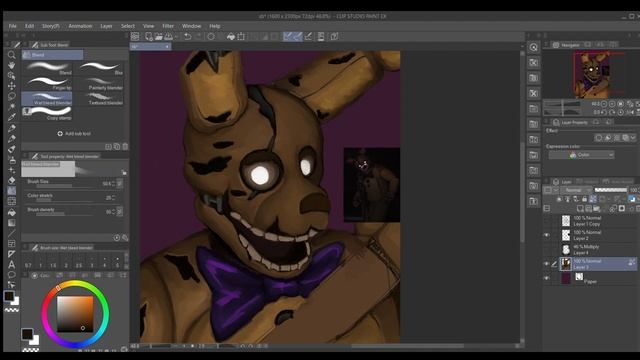
Task: Select the Text tool
Action: pos(11,264)
